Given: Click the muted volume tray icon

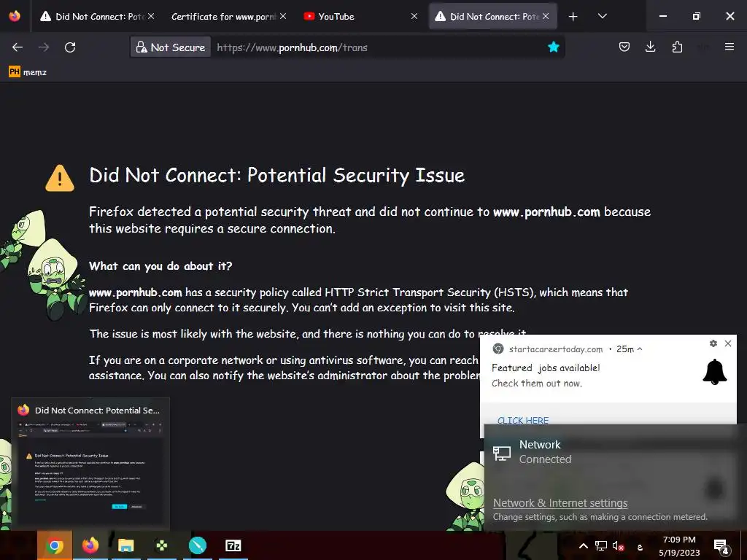Looking at the screenshot, I should 618,545.
